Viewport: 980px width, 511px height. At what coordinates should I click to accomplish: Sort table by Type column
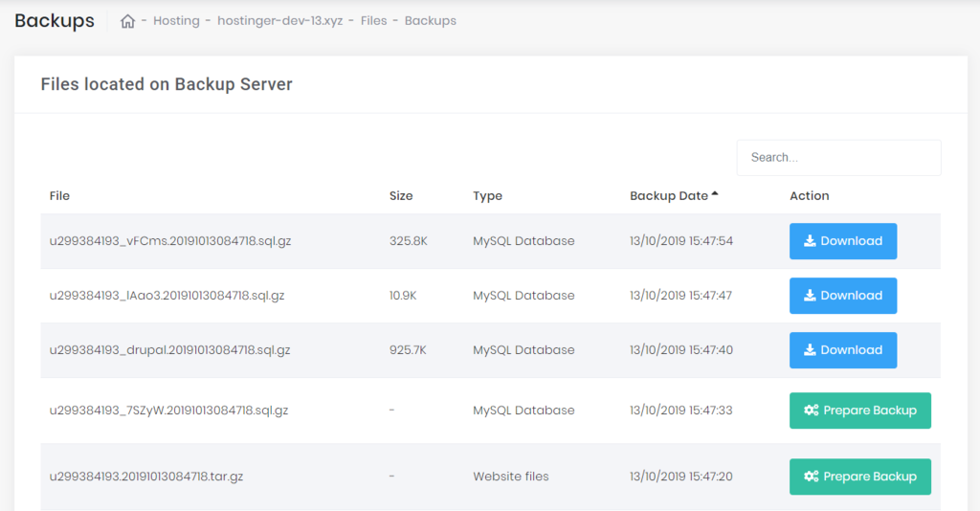pyautogui.click(x=487, y=196)
